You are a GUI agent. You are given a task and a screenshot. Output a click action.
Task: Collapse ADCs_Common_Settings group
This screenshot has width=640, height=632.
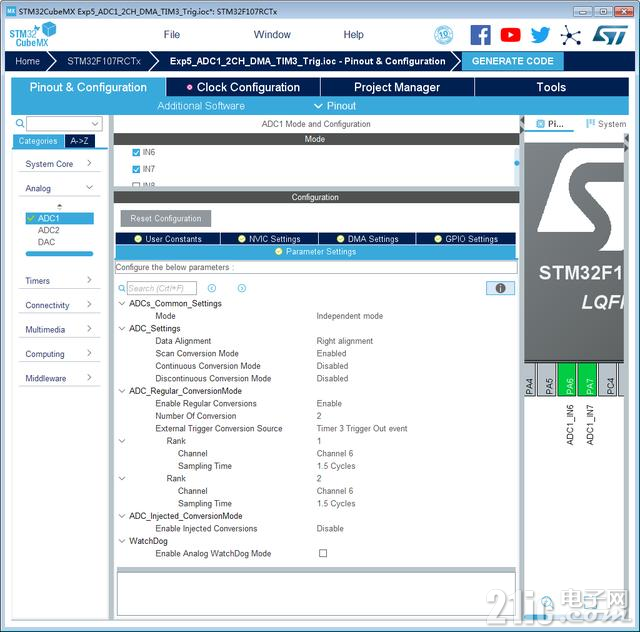(x=122, y=303)
